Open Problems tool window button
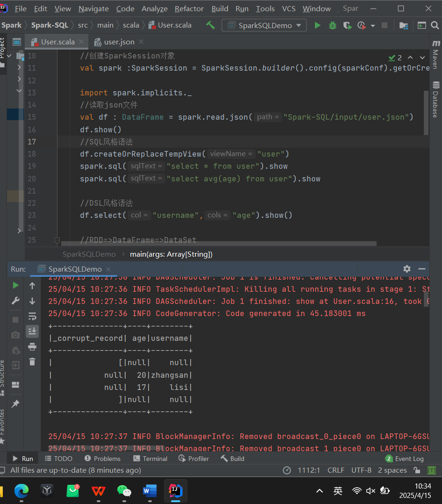This screenshot has height=504, width=442. point(102,459)
